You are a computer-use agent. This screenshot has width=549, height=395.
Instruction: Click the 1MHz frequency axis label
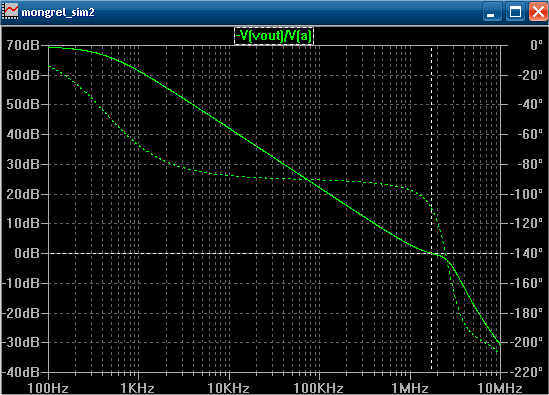point(410,388)
